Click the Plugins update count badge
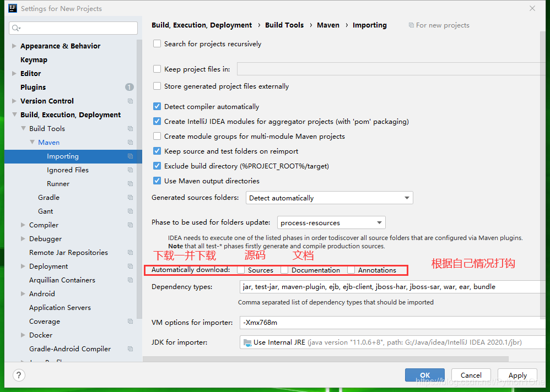 pyautogui.click(x=130, y=87)
